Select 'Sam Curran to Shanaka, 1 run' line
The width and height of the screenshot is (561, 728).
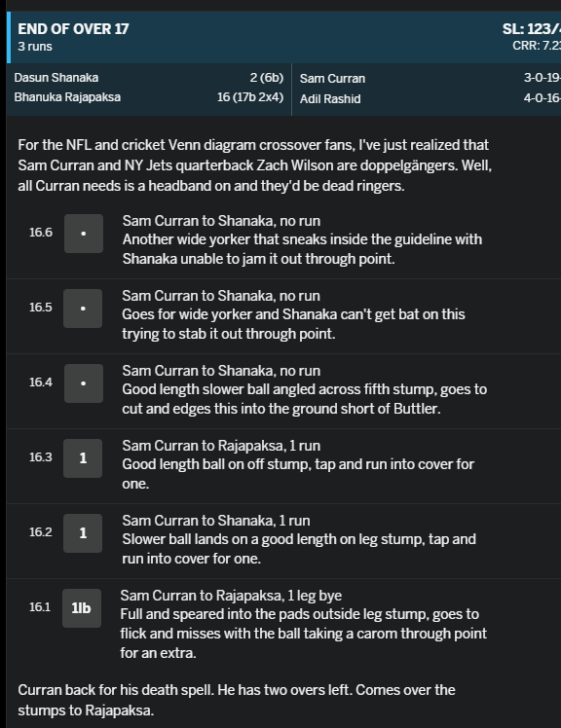pos(216,521)
